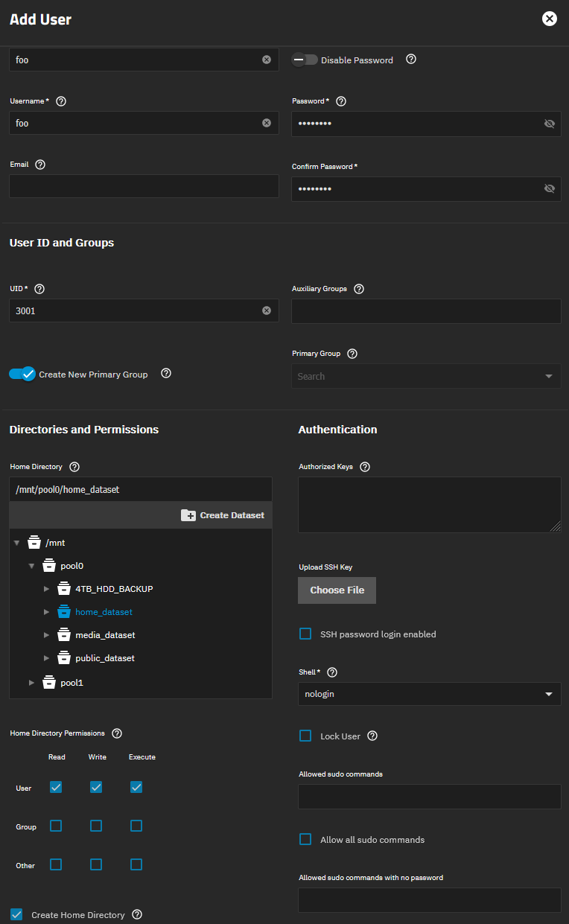The image size is (569, 924).
Task: Show help for Create New Primary Group
Action: pyautogui.click(x=166, y=374)
